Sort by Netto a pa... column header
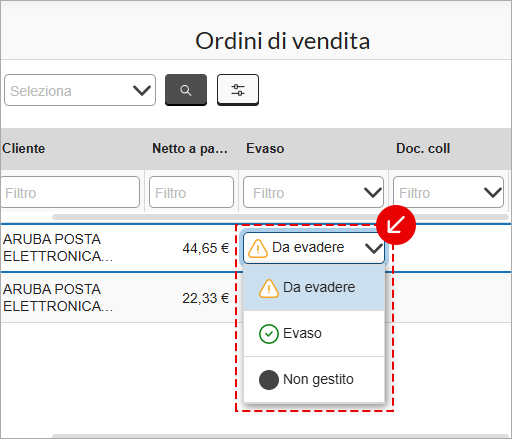512x439 pixels. tap(190, 149)
